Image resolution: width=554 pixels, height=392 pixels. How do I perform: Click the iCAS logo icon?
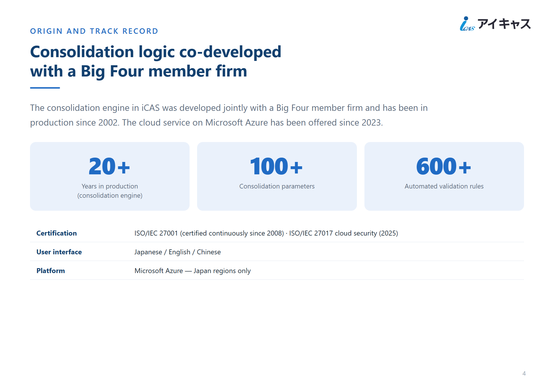coord(467,24)
